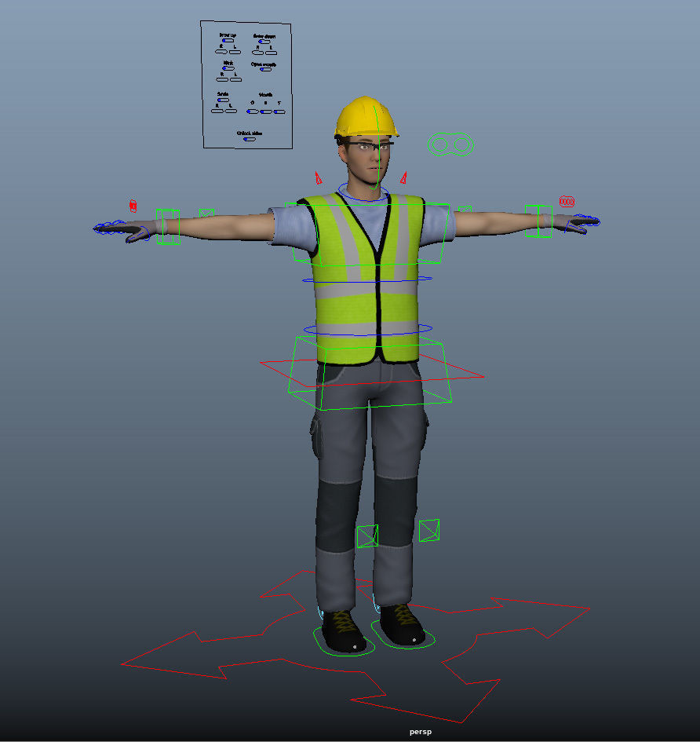Viewport: 700px width, 742px height.
Task: Select red finger control near screen-left hand
Action: (133, 206)
